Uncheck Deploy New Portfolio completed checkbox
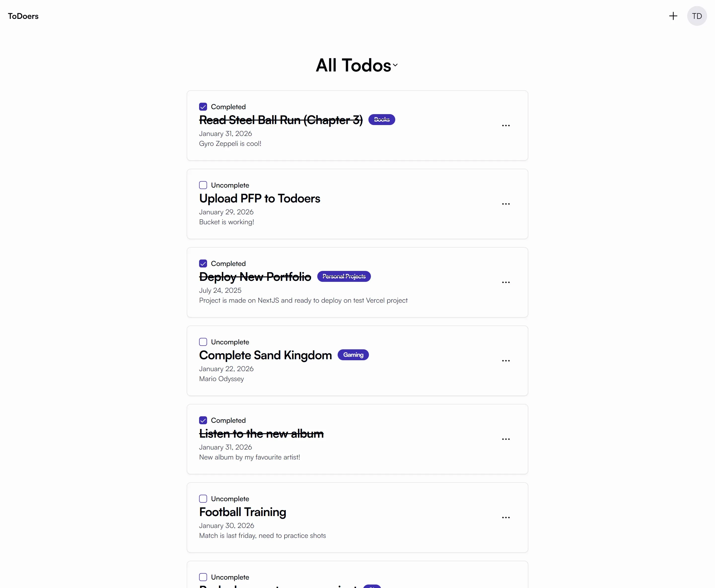Image resolution: width=715 pixels, height=588 pixels. click(x=203, y=263)
